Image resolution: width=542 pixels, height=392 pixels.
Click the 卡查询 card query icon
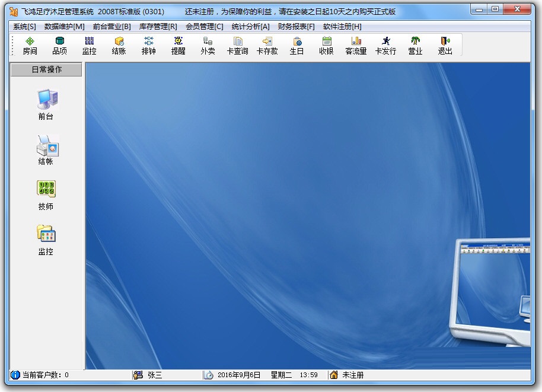coord(237,46)
